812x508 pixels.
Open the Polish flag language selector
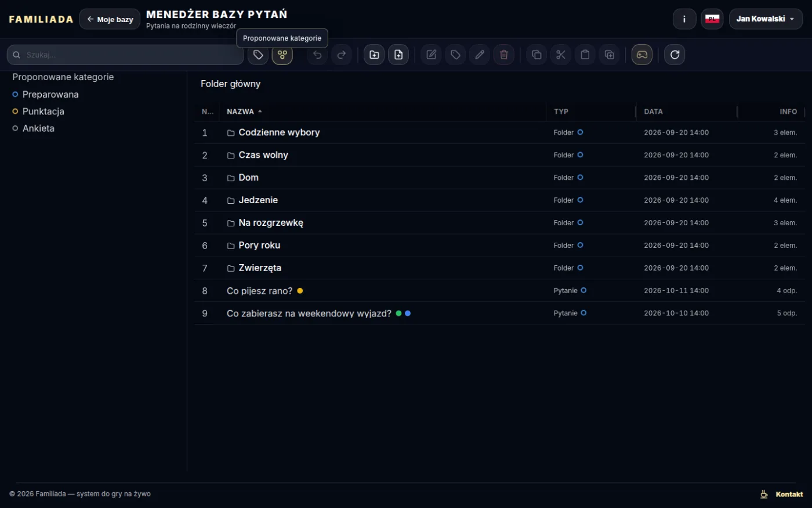(712, 19)
